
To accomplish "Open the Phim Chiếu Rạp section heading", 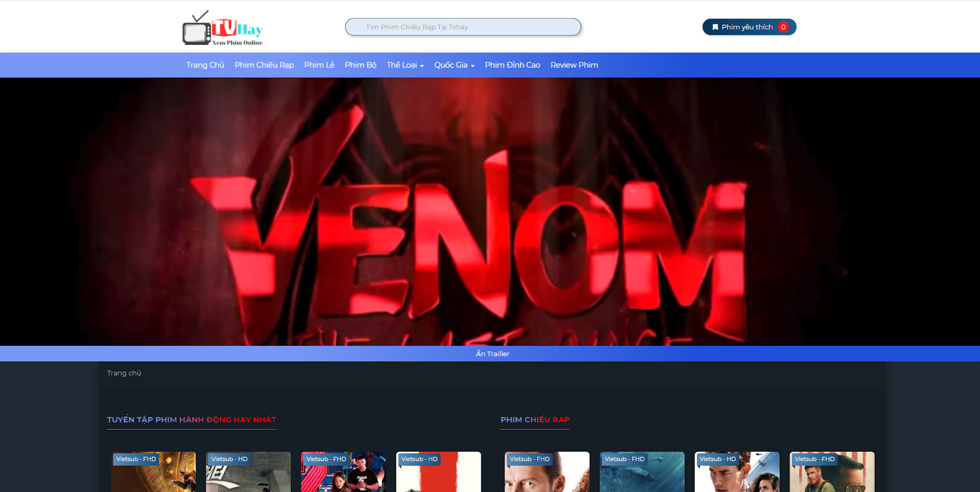I will (x=535, y=420).
